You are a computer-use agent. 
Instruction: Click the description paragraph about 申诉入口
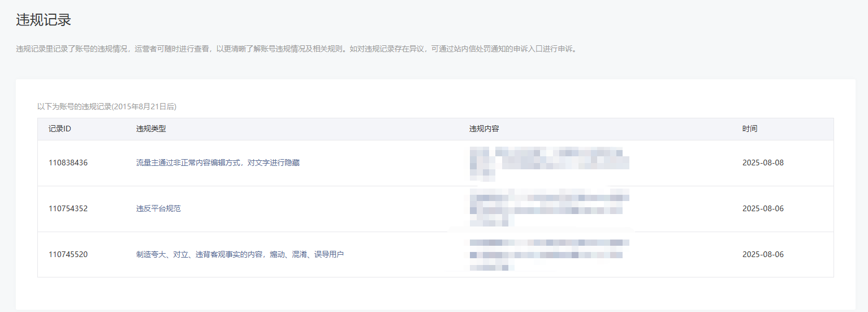pos(297,49)
